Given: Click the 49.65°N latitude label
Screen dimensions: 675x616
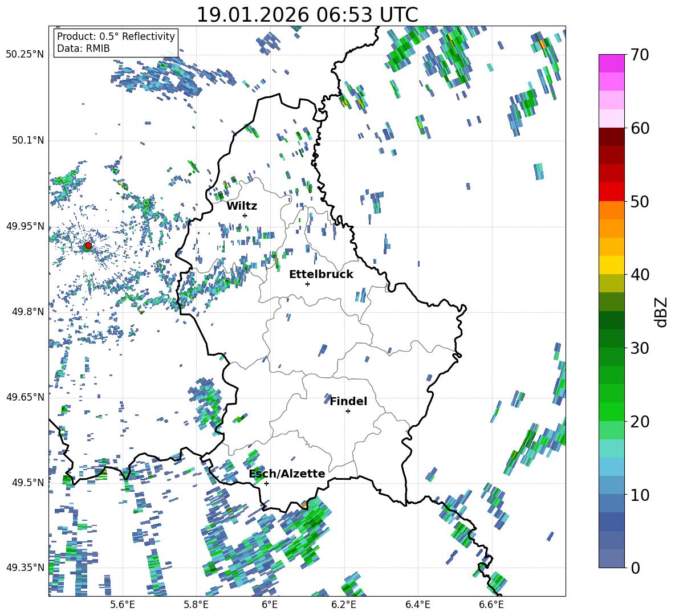Looking at the screenshot, I should (x=25, y=397).
